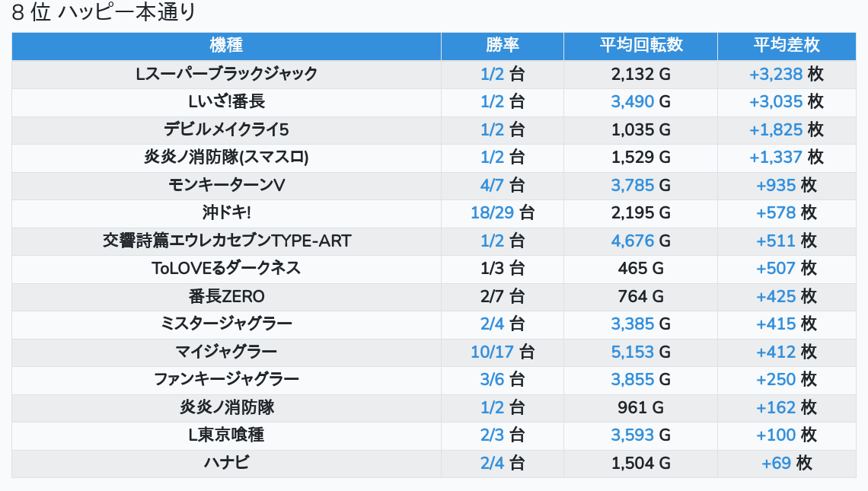Select 番長ZERO in the table
The image size is (868, 491).
tap(226, 296)
